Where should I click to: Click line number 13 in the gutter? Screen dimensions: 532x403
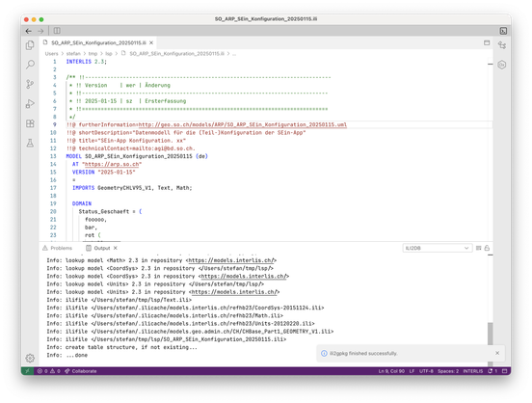(53, 156)
